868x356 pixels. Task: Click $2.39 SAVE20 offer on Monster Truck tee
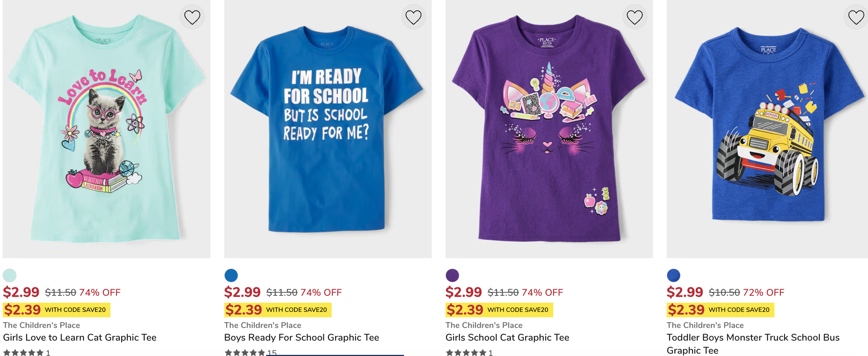pyautogui.click(x=720, y=310)
